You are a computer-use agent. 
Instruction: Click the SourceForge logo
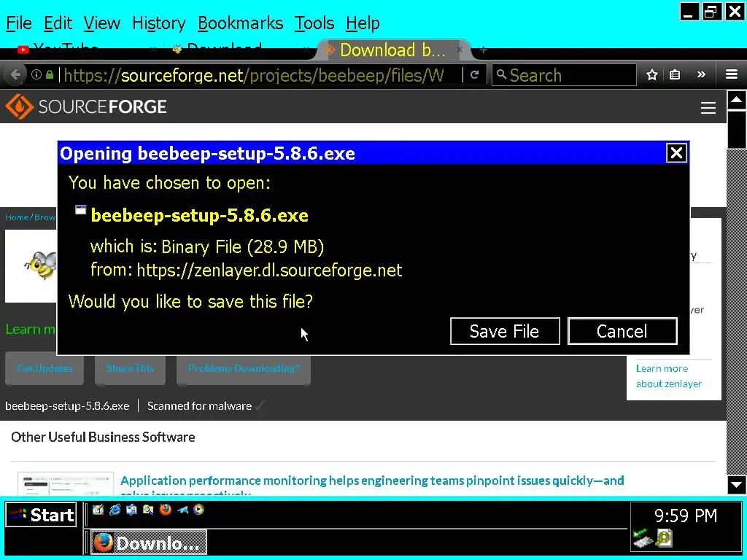(x=86, y=106)
